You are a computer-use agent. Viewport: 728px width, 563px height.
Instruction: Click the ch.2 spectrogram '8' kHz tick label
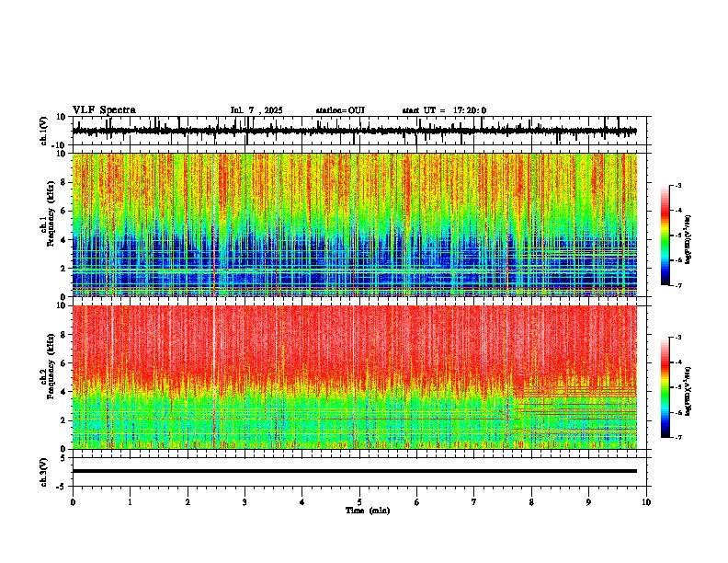tap(63, 335)
